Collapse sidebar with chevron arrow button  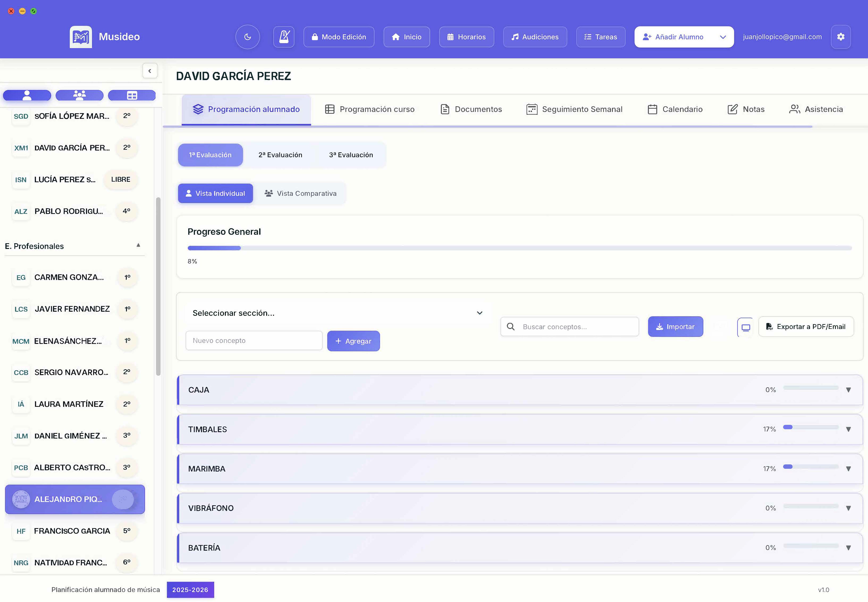tap(150, 71)
